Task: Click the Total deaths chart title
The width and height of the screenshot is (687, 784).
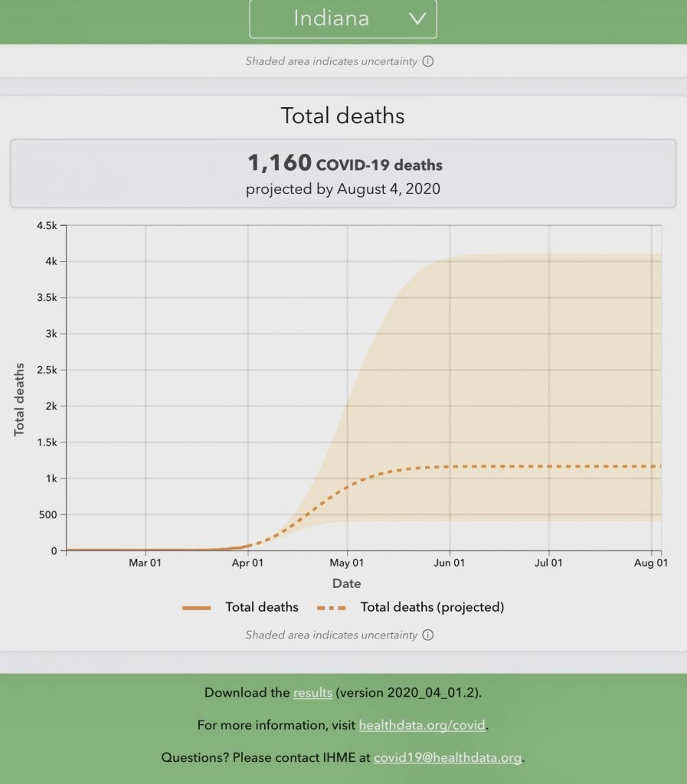Action: tap(342, 116)
